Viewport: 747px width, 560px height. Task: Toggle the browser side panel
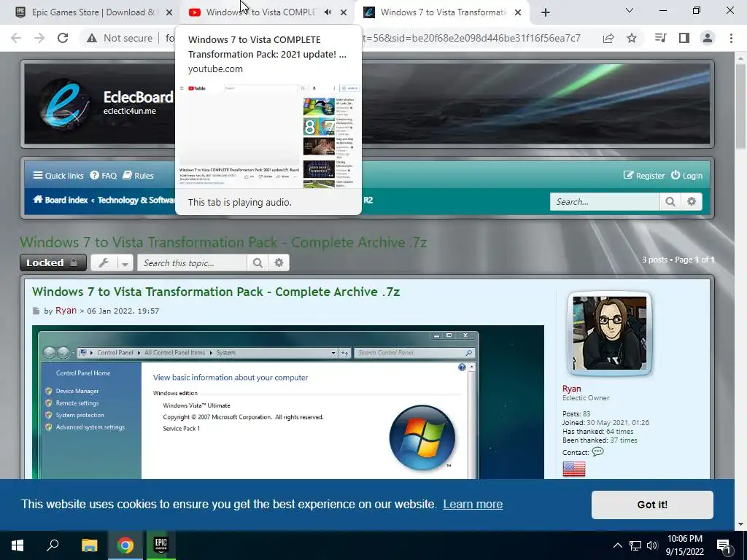click(684, 38)
